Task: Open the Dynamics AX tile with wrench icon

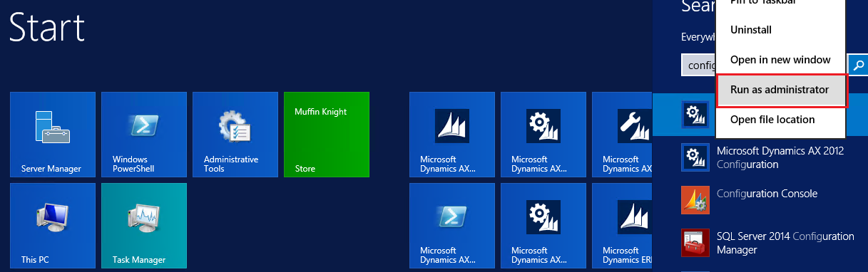Action: point(622,135)
